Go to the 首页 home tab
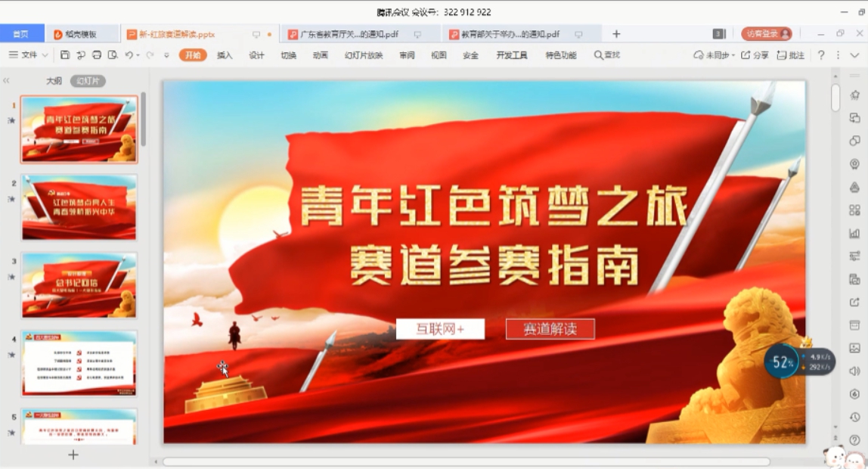The width and height of the screenshot is (868, 469). (x=22, y=34)
